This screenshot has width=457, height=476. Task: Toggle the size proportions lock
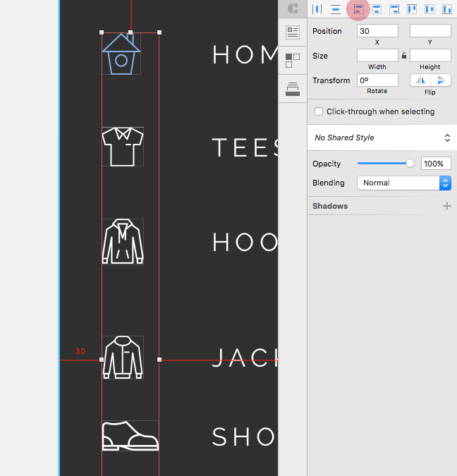(x=404, y=56)
